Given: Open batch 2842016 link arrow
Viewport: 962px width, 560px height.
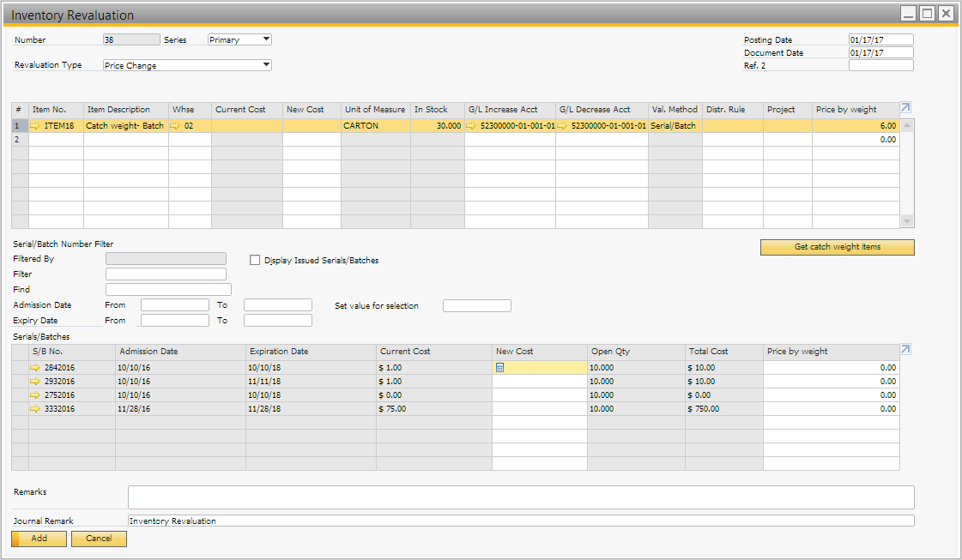Looking at the screenshot, I should [35, 368].
